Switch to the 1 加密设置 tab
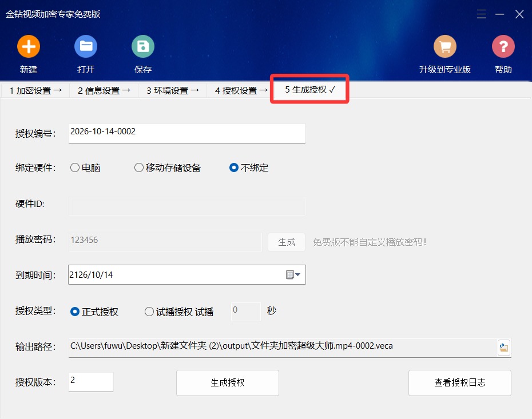 coord(35,90)
